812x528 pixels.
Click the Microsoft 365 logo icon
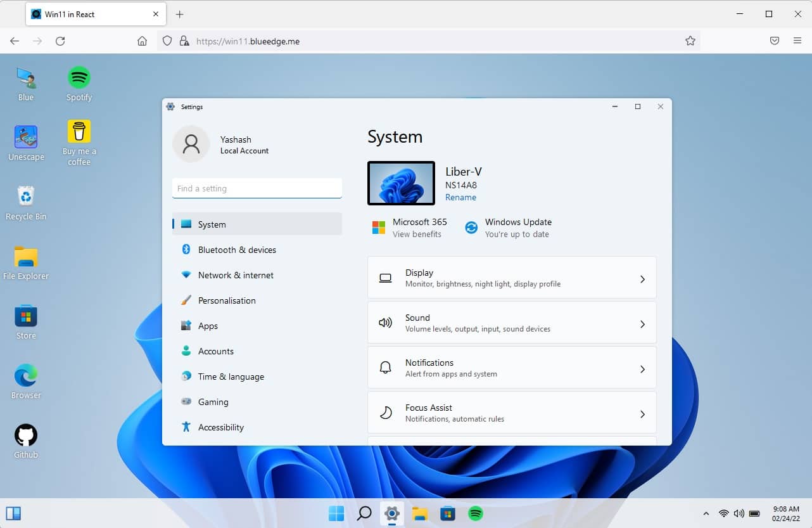[x=379, y=228]
